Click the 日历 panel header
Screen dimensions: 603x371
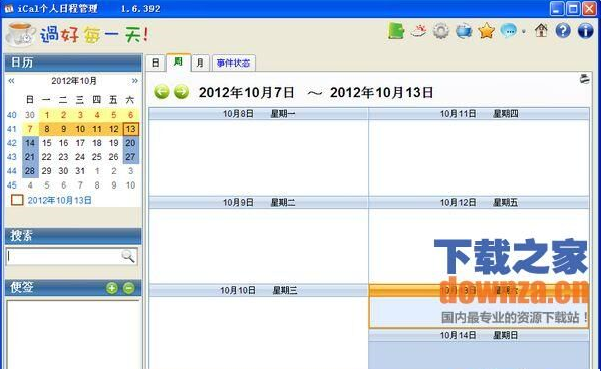pos(73,63)
